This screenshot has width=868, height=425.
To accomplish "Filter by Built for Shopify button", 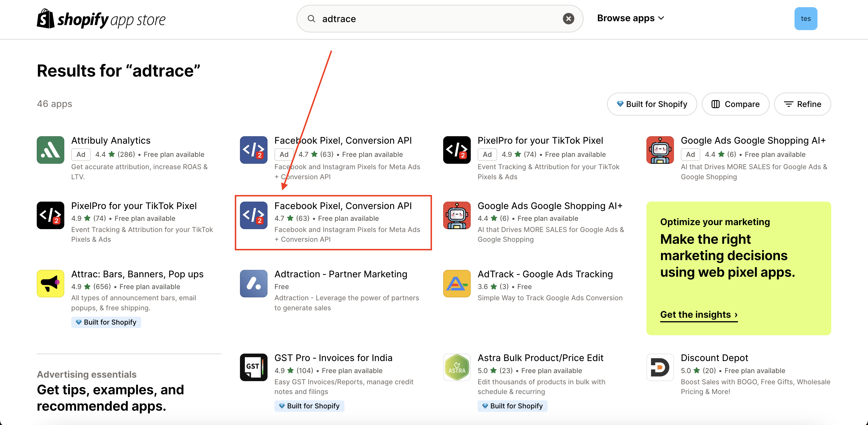I will [x=652, y=104].
